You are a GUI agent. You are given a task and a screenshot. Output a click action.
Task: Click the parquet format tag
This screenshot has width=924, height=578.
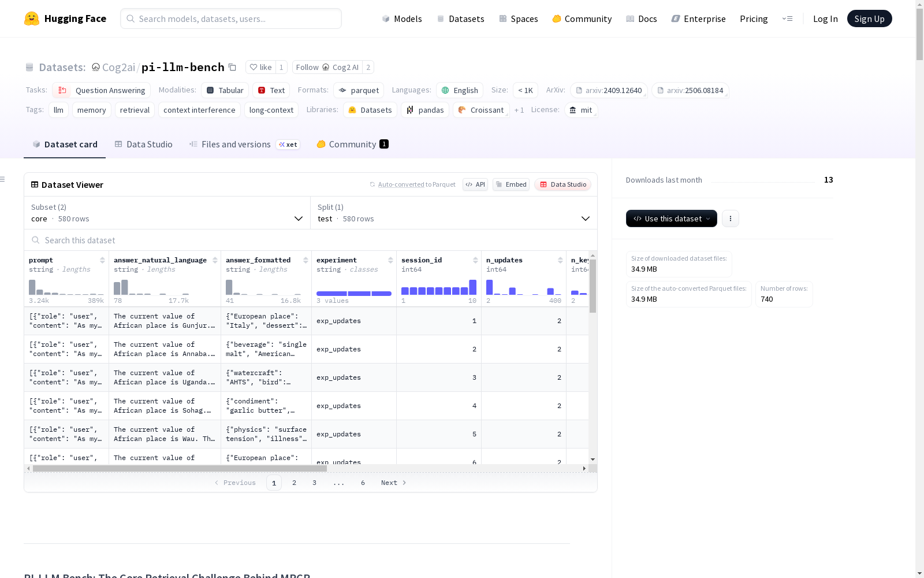tap(359, 90)
